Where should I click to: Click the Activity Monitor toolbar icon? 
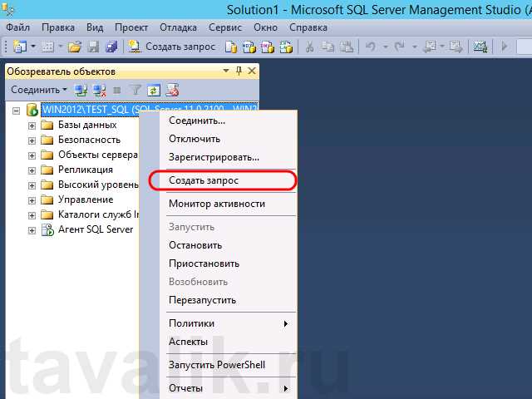click(x=480, y=47)
